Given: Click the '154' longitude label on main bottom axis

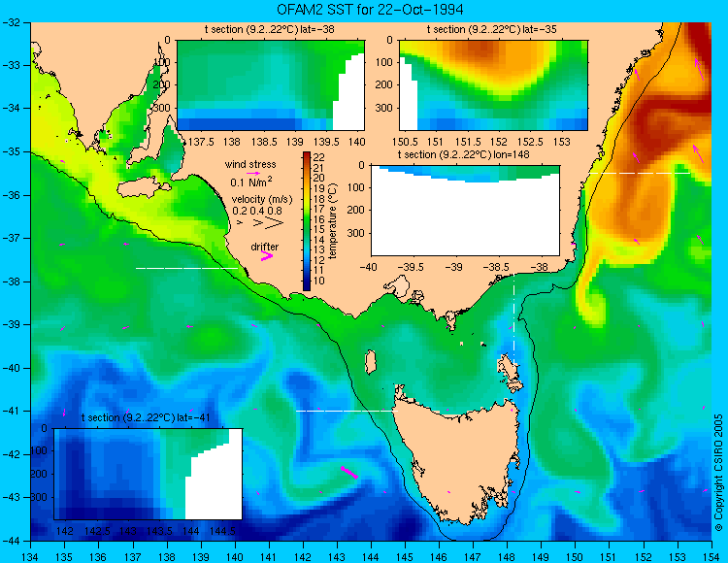Looking at the screenshot, I should [711, 556].
